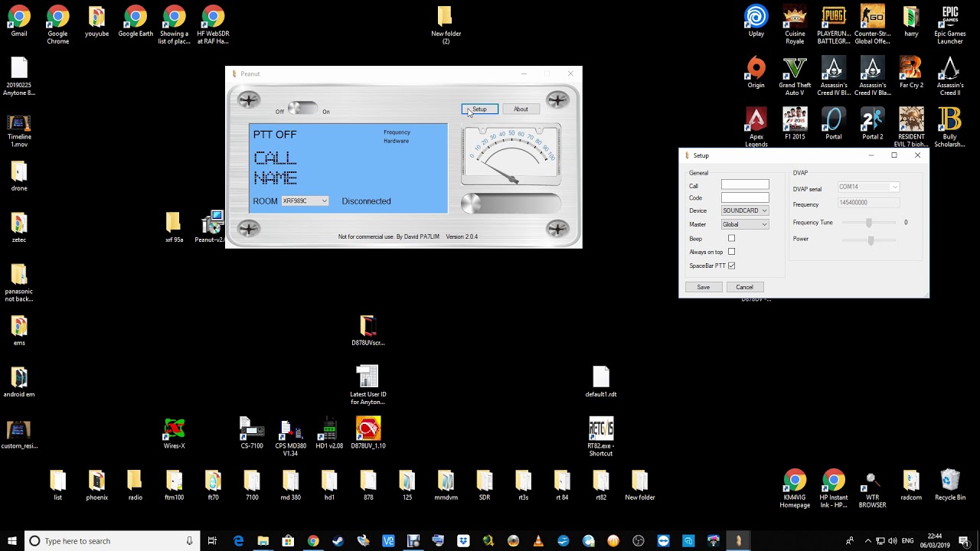
Task: Select the F1 2015 game icon
Action: [795, 124]
